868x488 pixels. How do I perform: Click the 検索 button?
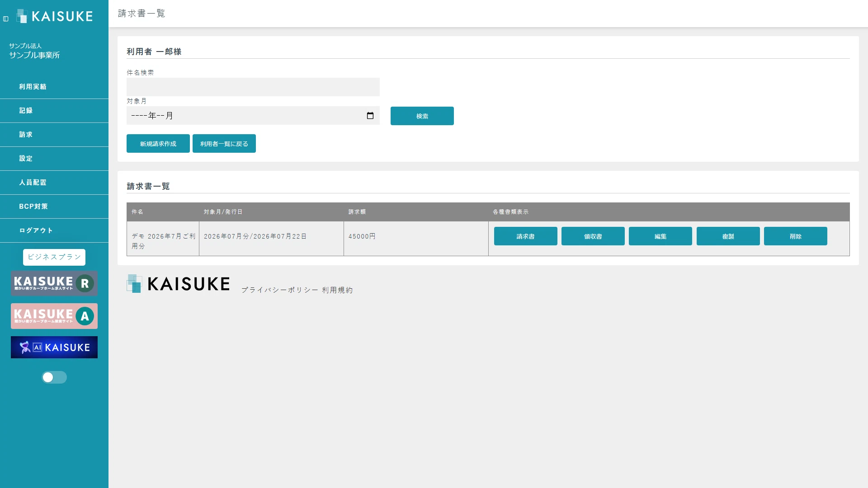click(x=422, y=116)
